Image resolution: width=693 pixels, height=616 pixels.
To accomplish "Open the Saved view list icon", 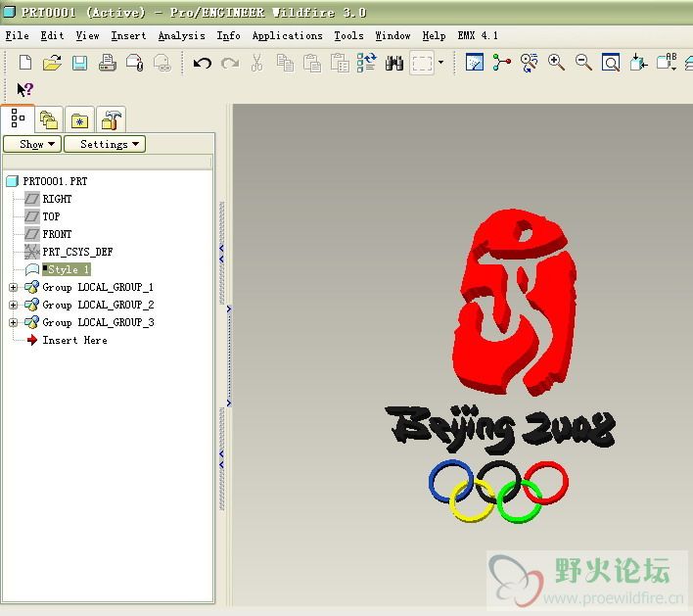I will [x=667, y=63].
